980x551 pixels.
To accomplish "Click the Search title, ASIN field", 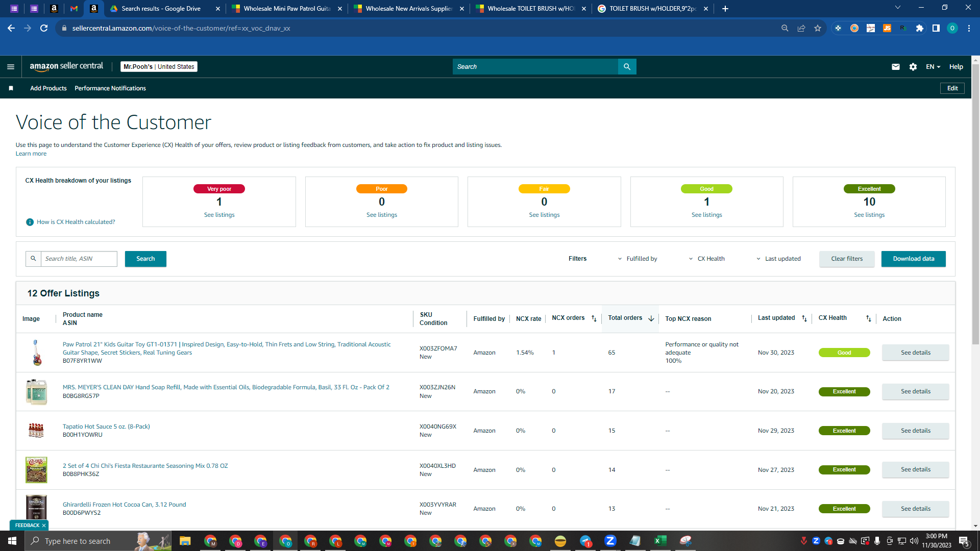I will [x=79, y=259].
